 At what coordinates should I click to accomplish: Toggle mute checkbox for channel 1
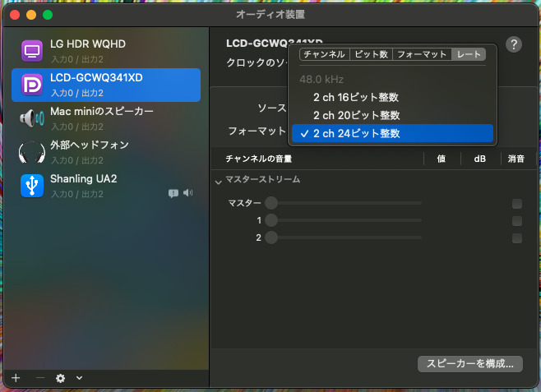(x=517, y=221)
